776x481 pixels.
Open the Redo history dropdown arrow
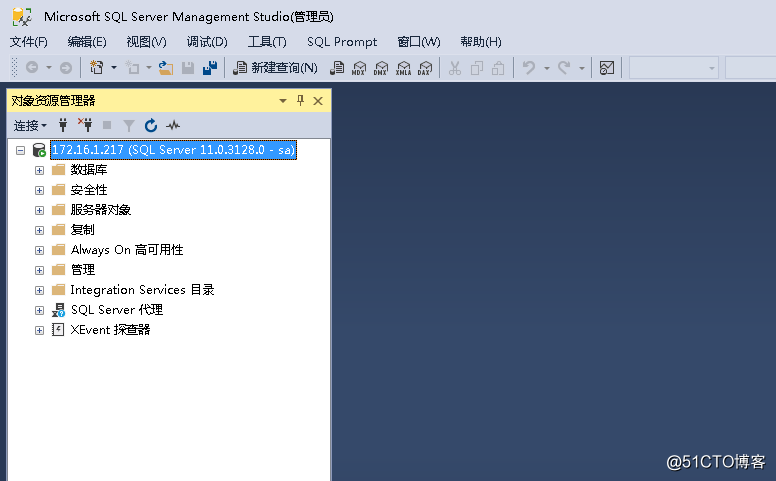pyautogui.click(x=582, y=68)
